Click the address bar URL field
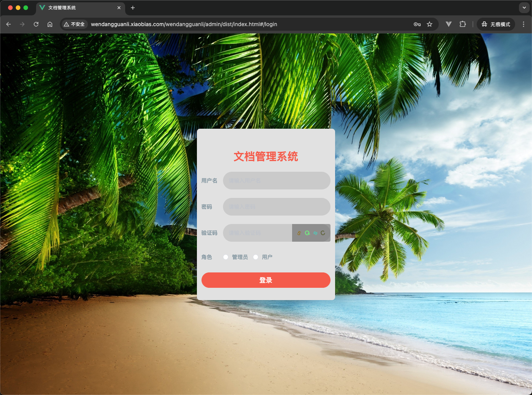This screenshot has width=532, height=395. pyautogui.click(x=249, y=24)
